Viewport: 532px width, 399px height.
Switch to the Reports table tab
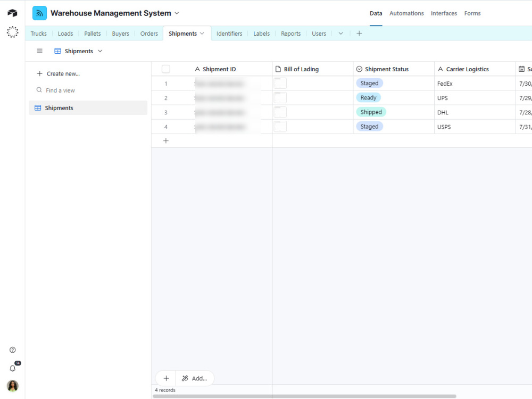pos(291,34)
